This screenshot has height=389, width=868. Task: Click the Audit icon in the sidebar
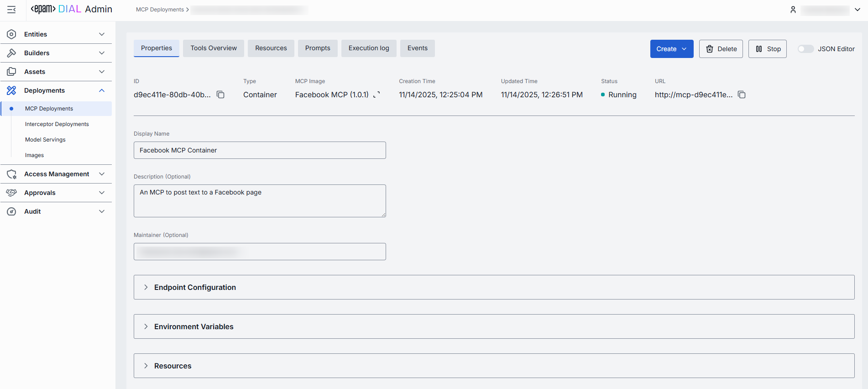click(x=12, y=211)
